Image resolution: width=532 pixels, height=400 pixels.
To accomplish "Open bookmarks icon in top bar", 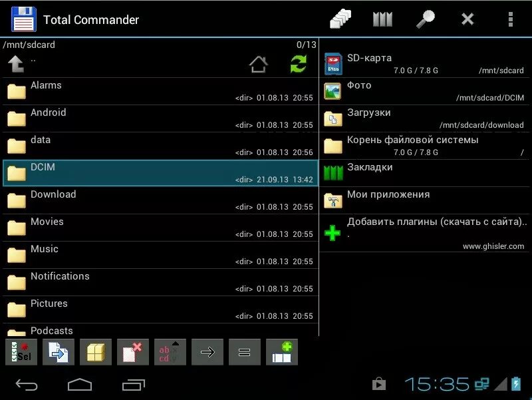I will tap(383, 19).
